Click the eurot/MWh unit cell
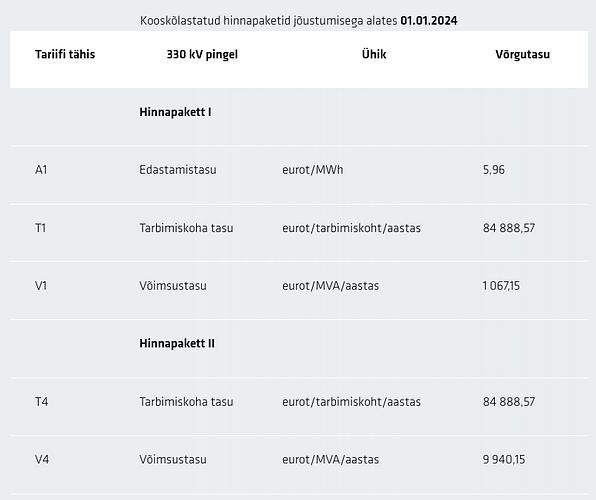 [x=312, y=170]
